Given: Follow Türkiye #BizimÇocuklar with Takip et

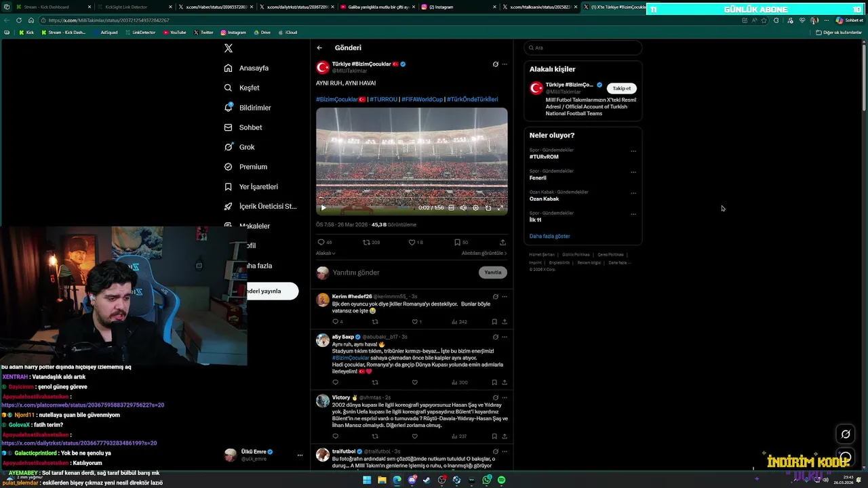Looking at the screenshot, I should 622,88.
